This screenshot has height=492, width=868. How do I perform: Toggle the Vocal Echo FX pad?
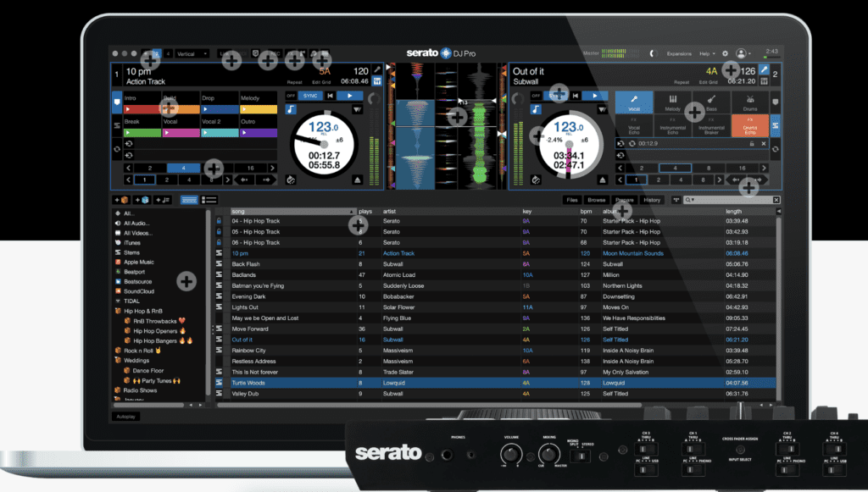634,126
